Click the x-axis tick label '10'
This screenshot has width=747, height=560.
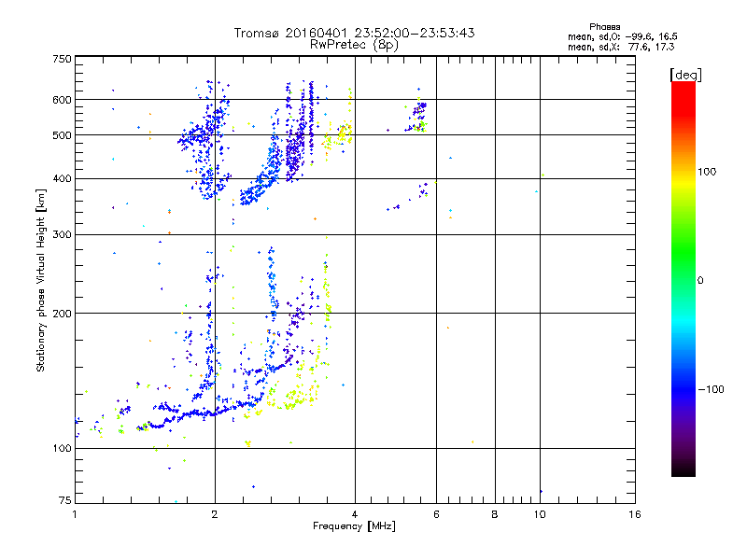(540, 514)
